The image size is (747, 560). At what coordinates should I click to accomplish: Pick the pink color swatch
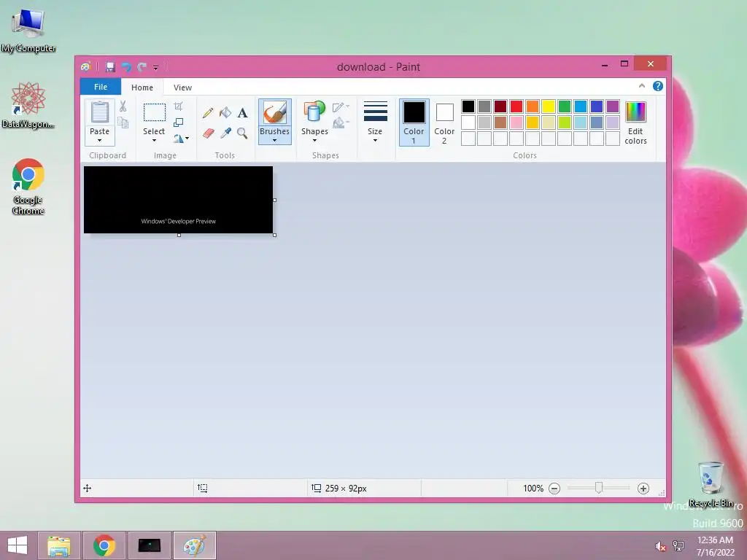click(516, 122)
